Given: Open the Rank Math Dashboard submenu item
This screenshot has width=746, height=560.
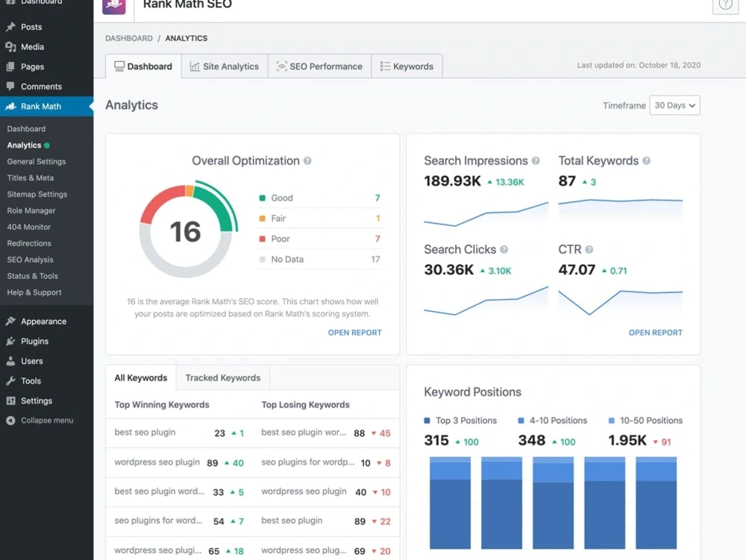Looking at the screenshot, I should [x=26, y=129].
